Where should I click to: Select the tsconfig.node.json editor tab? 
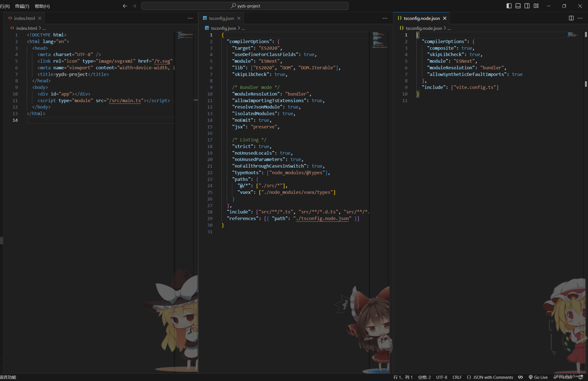tap(422, 18)
